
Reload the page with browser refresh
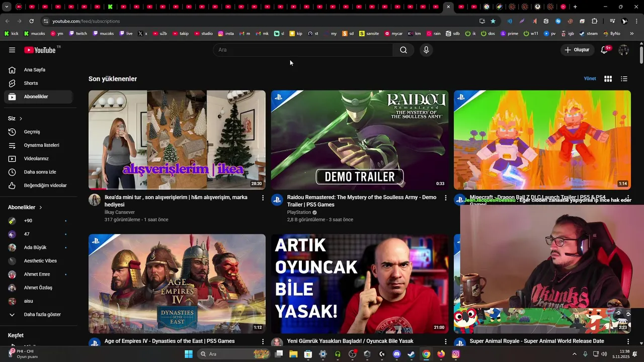click(31, 21)
